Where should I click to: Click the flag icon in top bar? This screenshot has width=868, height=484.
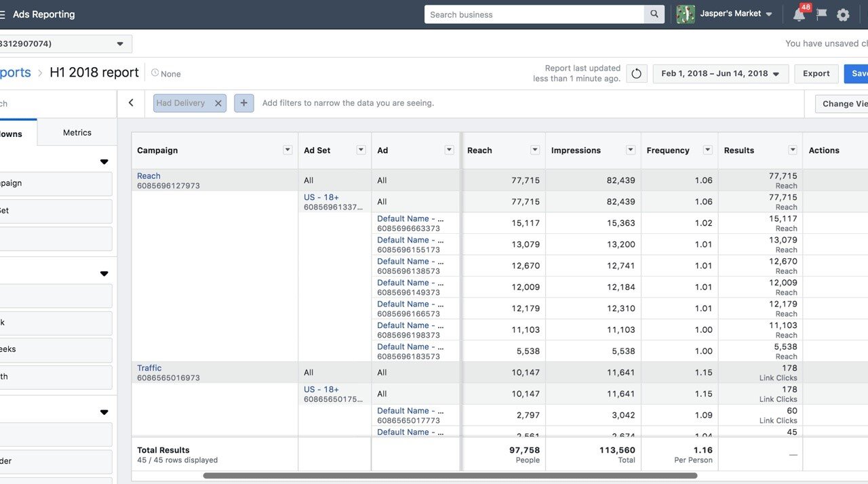[821, 14]
